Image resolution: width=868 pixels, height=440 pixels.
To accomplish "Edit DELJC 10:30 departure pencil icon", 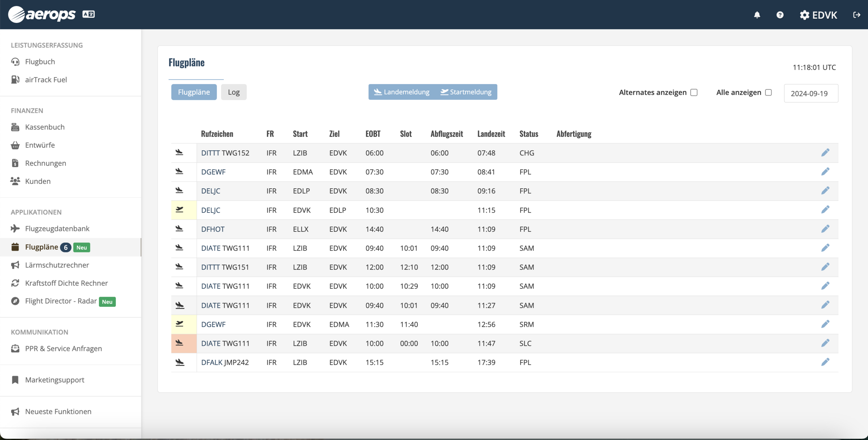I will coord(825,210).
